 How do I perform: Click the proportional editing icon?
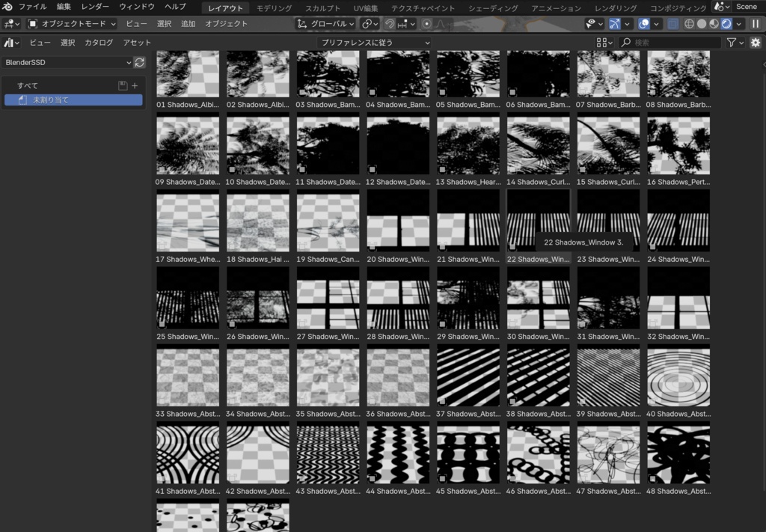coord(427,23)
